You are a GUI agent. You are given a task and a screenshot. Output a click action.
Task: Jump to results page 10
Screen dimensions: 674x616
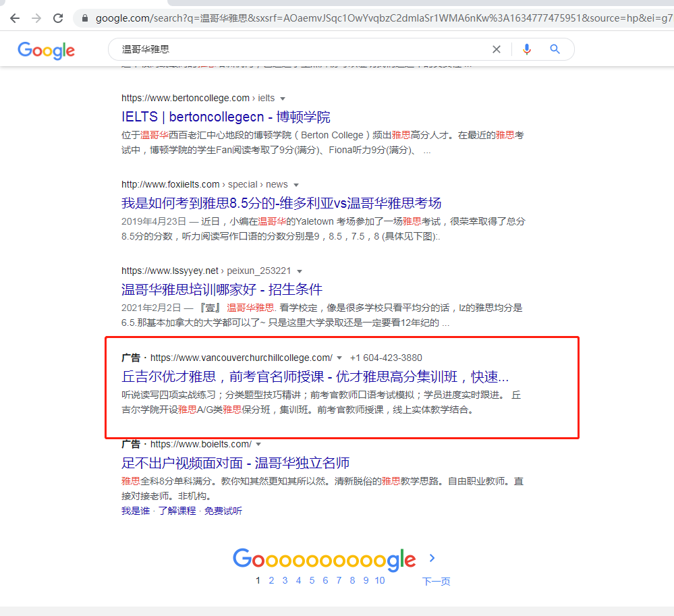pyautogui.click(x=380, y=580)
